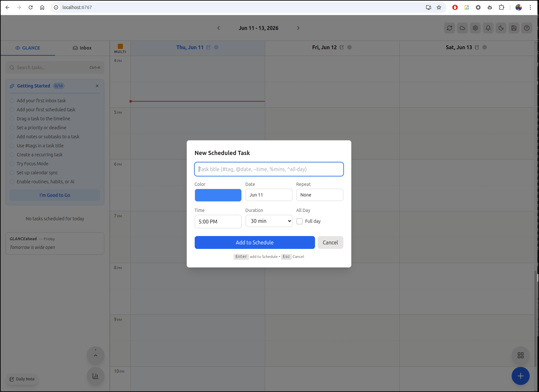Enable the Full day checkbox
The width and height of the screenshot is (539, 392).
300,221
